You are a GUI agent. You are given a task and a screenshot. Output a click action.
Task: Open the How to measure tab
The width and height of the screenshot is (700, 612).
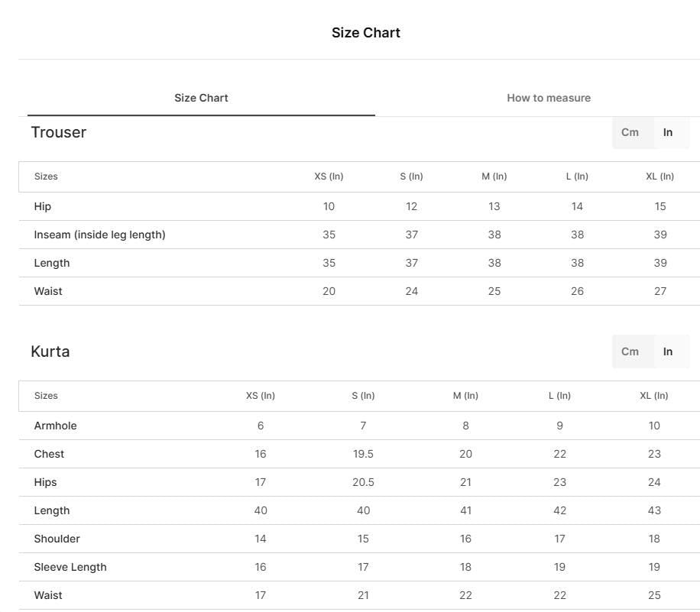tap(549, 98)
